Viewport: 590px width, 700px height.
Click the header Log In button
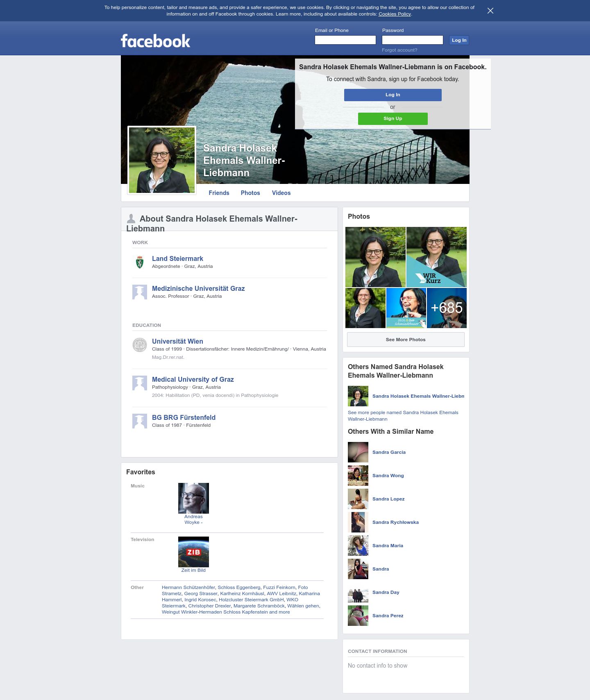[459, 40]
